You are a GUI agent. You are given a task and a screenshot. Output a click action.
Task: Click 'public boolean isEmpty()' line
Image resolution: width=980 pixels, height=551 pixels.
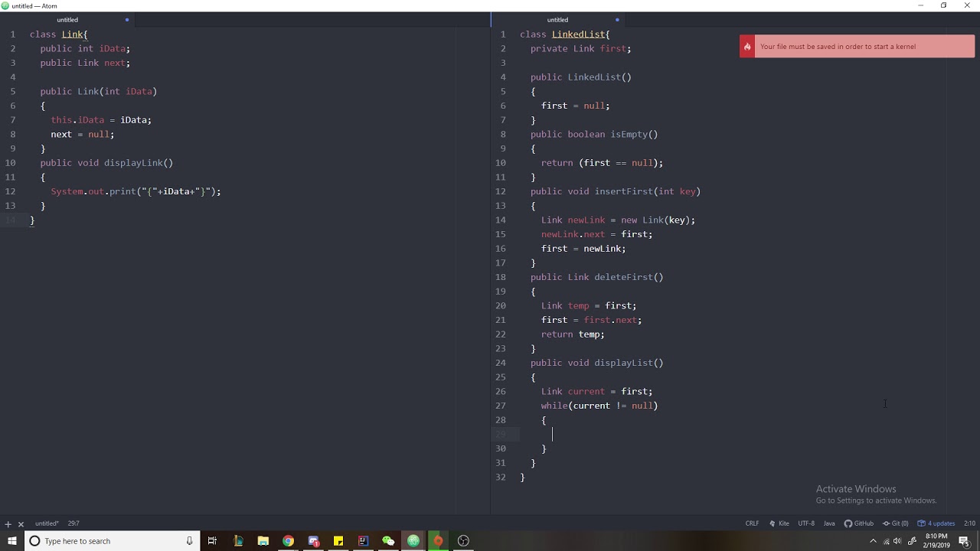click(x=594, y=135)
